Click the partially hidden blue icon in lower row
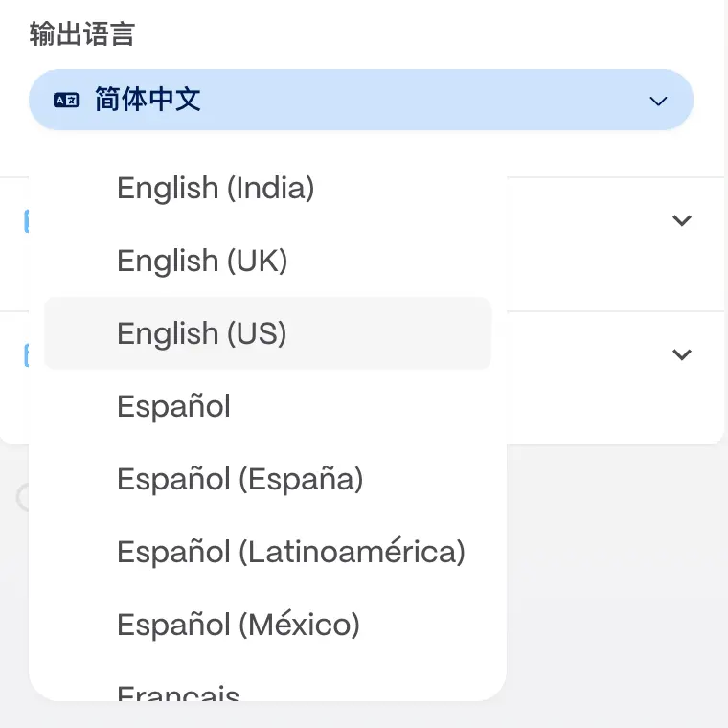The image size is (728, 728). 26,355
